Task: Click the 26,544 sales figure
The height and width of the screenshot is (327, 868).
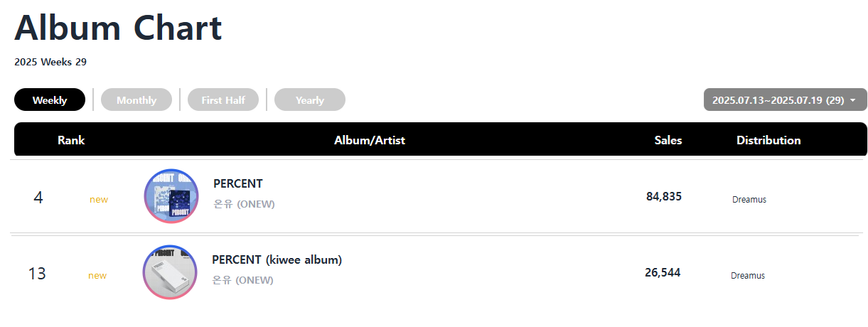Action: [663, 273]
